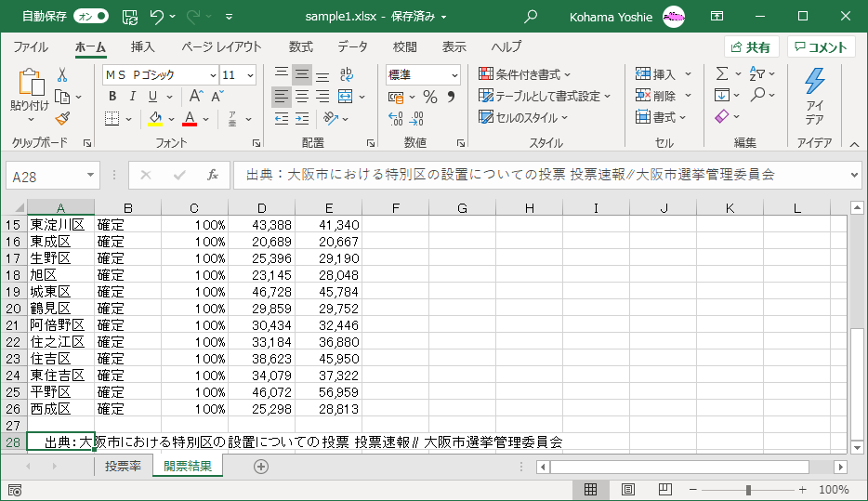Decrease indent

click(x=282, y=118)
